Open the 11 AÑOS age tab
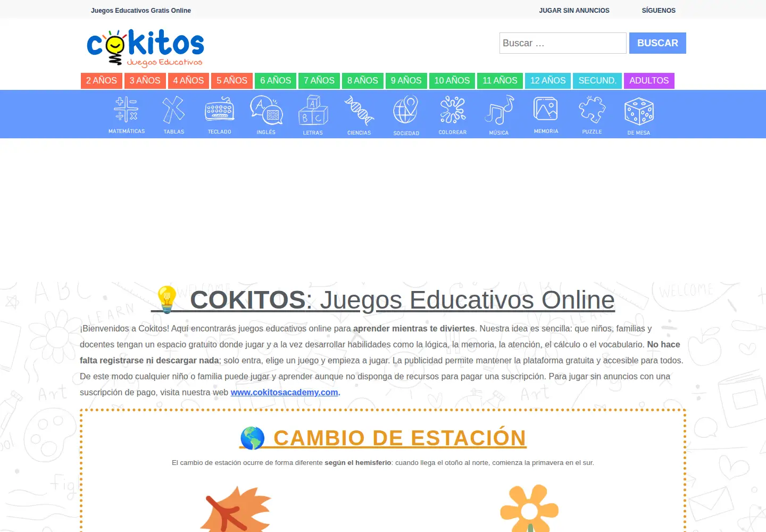The width and height of the screenshot is (766, 532). 500,81
